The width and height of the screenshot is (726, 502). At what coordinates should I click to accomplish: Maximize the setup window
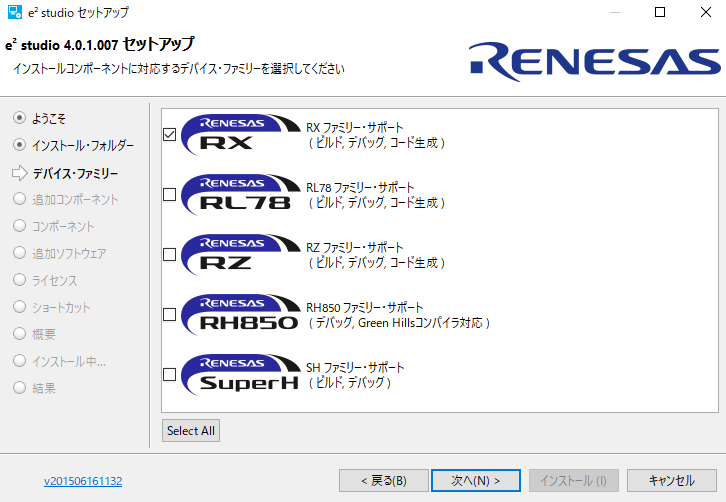click(660, 12)
